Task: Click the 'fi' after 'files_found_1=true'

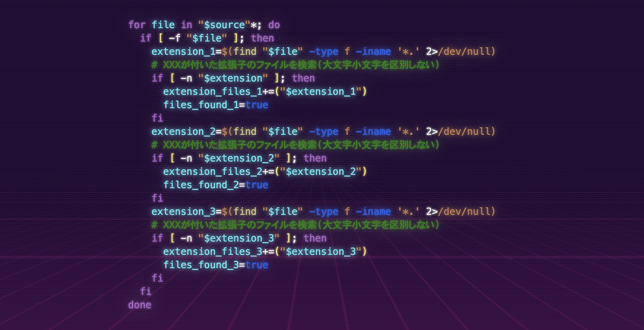Action: 157,118
